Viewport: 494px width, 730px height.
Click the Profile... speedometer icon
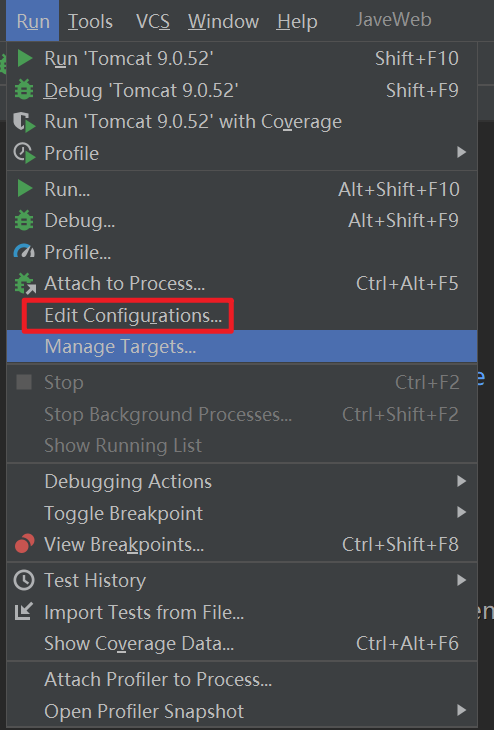pyautogui.click(x=24, y=252)
